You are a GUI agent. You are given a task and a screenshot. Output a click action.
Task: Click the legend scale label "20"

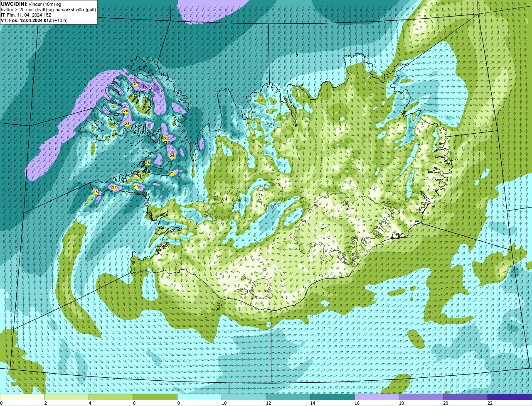coord(446,403)
